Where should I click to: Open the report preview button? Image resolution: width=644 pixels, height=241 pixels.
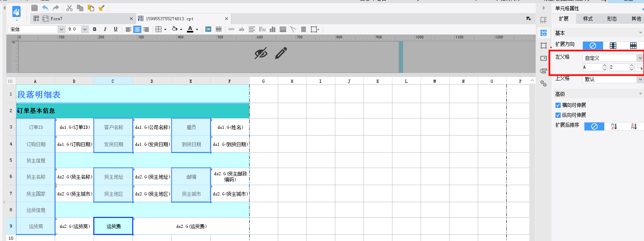pos(16,12)
